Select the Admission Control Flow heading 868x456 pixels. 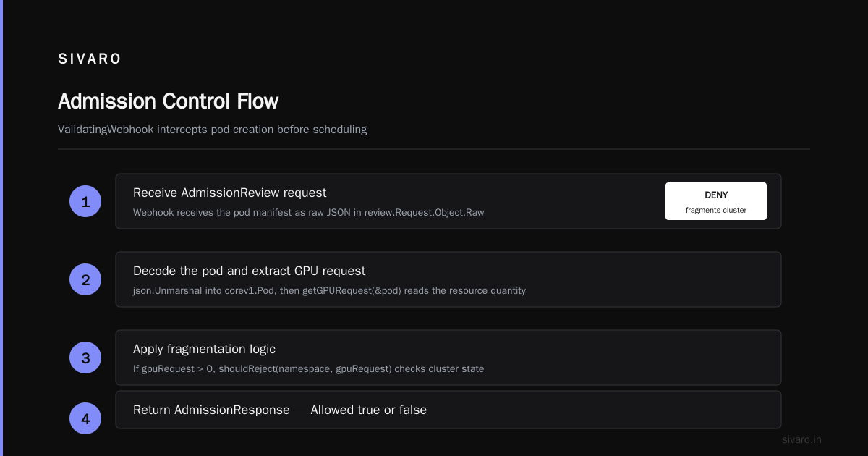click(168, 101)
